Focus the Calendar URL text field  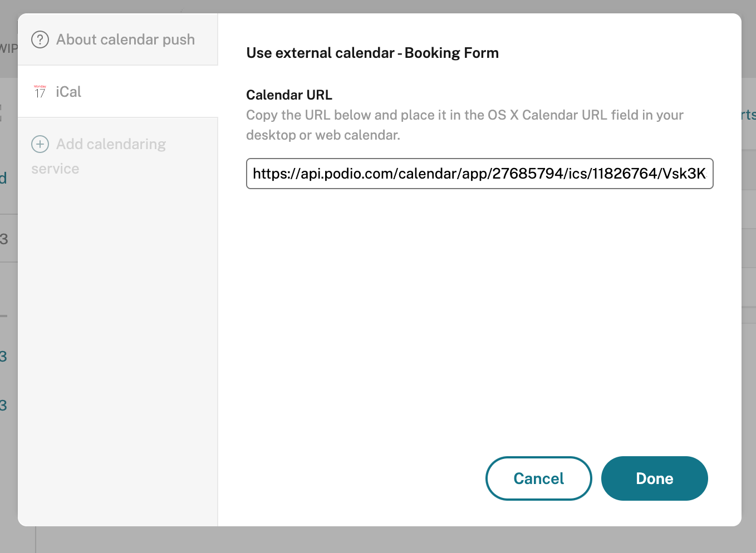(480, 174)
